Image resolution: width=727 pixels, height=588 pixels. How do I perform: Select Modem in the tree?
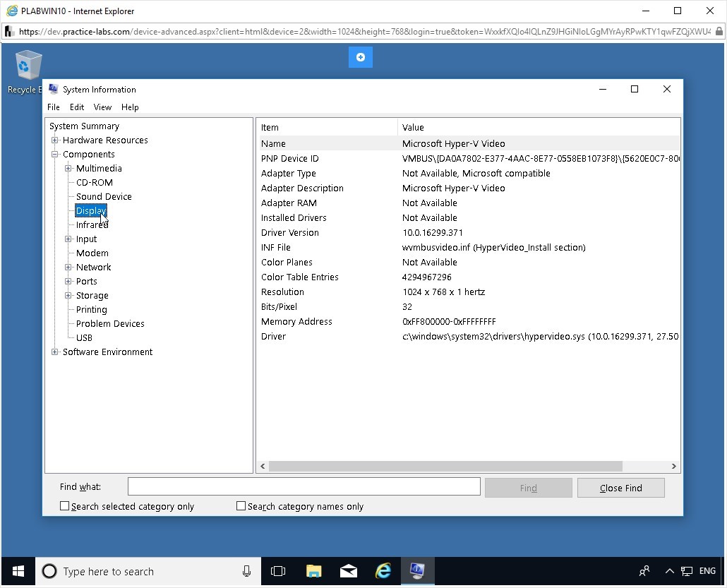pyautogui.click(x=92, y=253)
